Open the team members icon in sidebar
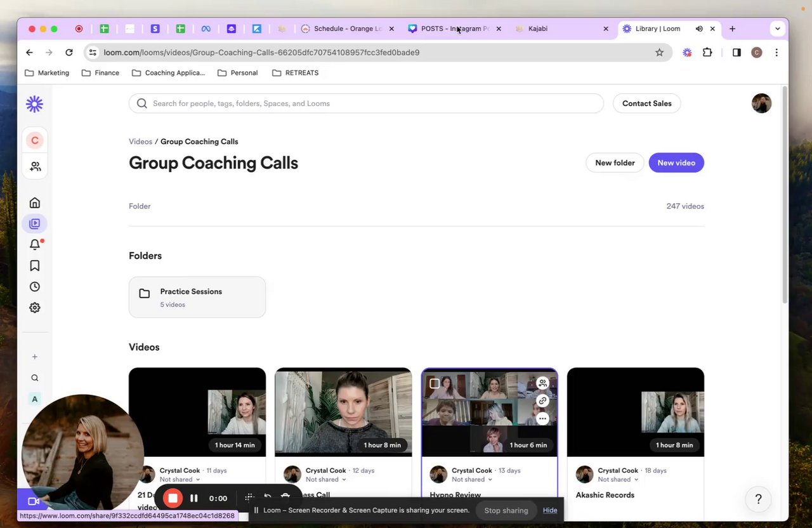 (x=35, y=166)
